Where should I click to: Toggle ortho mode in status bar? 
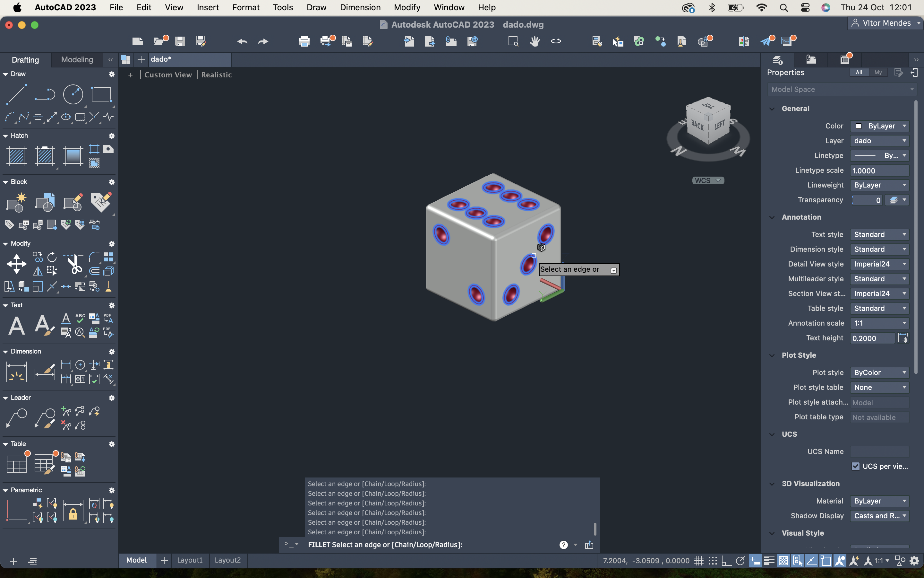point(726,561)
